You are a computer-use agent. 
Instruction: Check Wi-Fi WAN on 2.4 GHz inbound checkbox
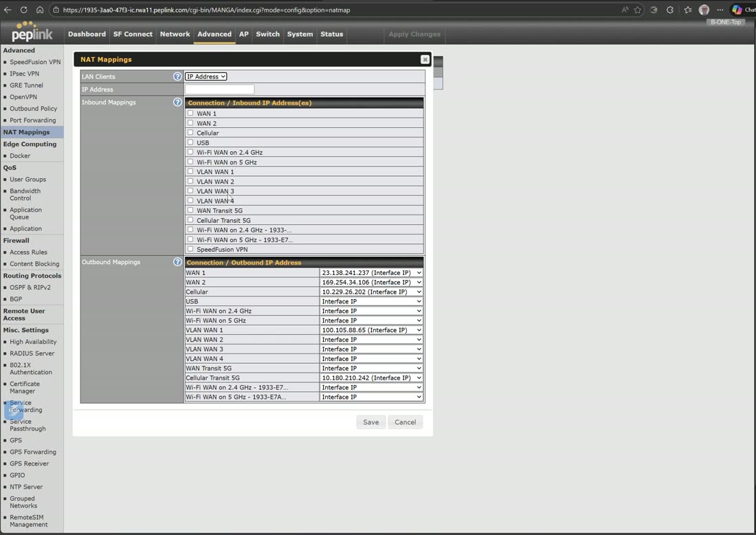pos(190,151)
